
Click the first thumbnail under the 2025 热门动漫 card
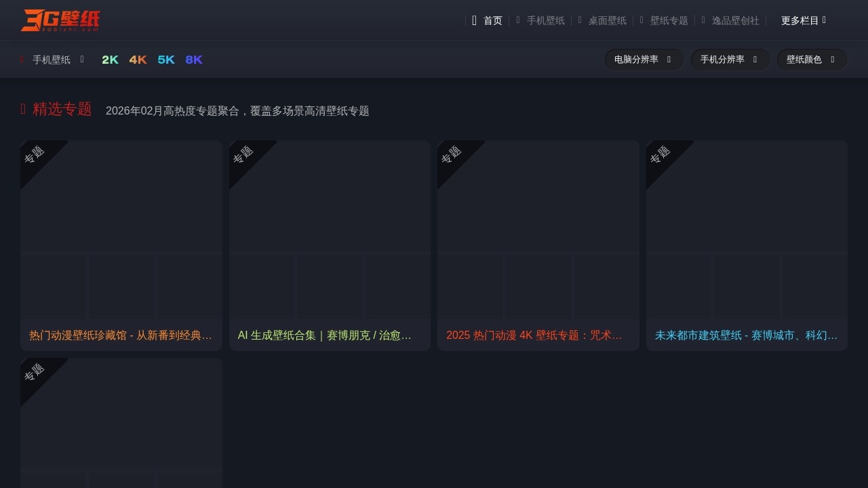471,286
